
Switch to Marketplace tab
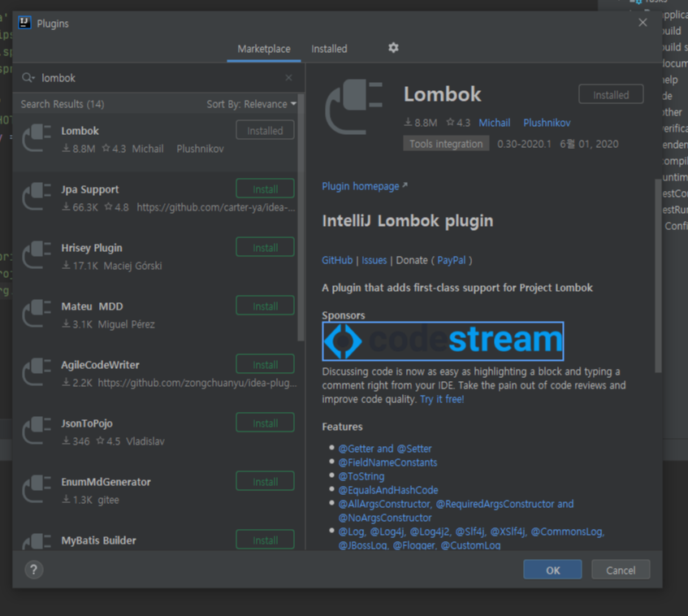tap(264, 49)
